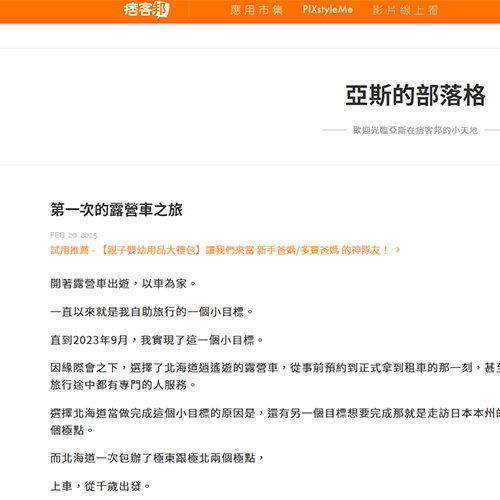
Task: Click the sentence 而北海道一次包辦了極東跟極北
Action: [x=157, y=458]
